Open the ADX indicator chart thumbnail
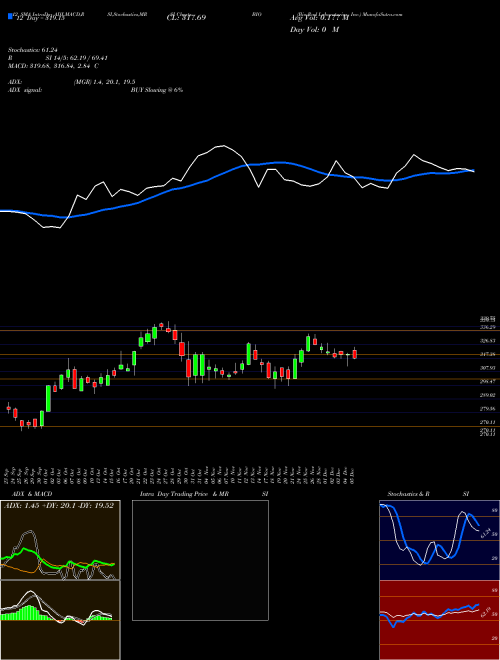The width and height of the screenshot is (500, 660). [x=60, y=540]
